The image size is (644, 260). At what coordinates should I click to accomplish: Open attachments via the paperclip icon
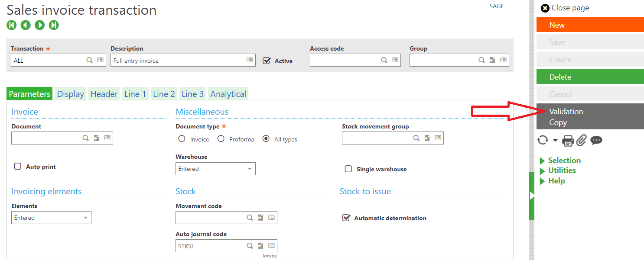[x=581, y=140]
